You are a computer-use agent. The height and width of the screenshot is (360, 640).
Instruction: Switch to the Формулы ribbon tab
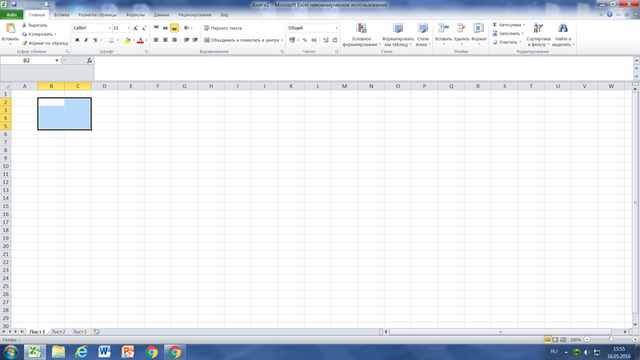tap(135, 15)
